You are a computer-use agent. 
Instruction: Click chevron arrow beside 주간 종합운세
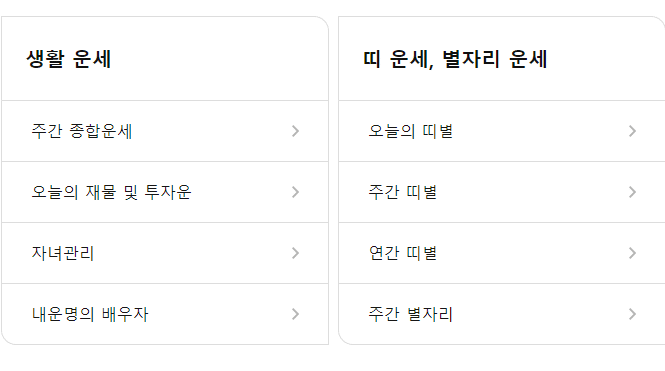tap(296, 131)
